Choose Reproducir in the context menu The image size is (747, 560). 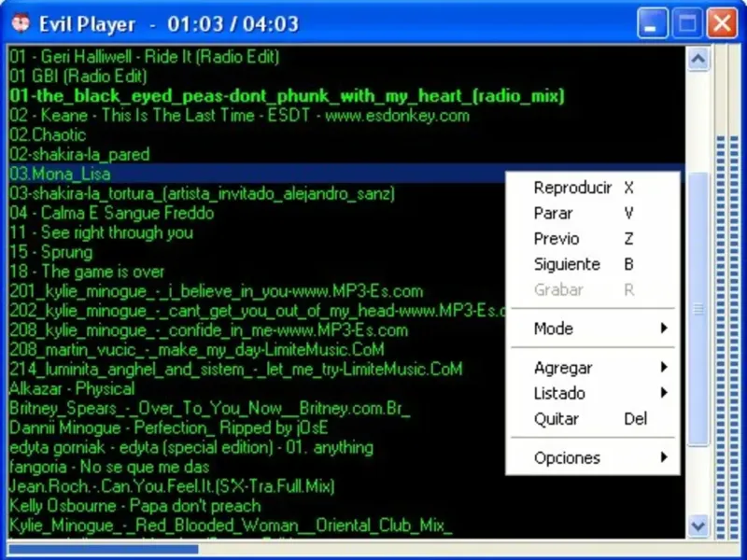[x=593, y=188]
